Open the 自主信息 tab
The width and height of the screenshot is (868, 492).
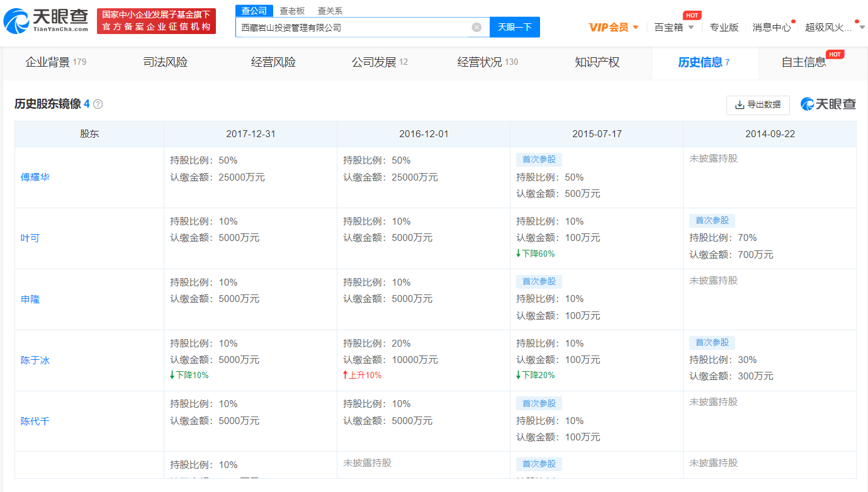click(x=804, y=62)
